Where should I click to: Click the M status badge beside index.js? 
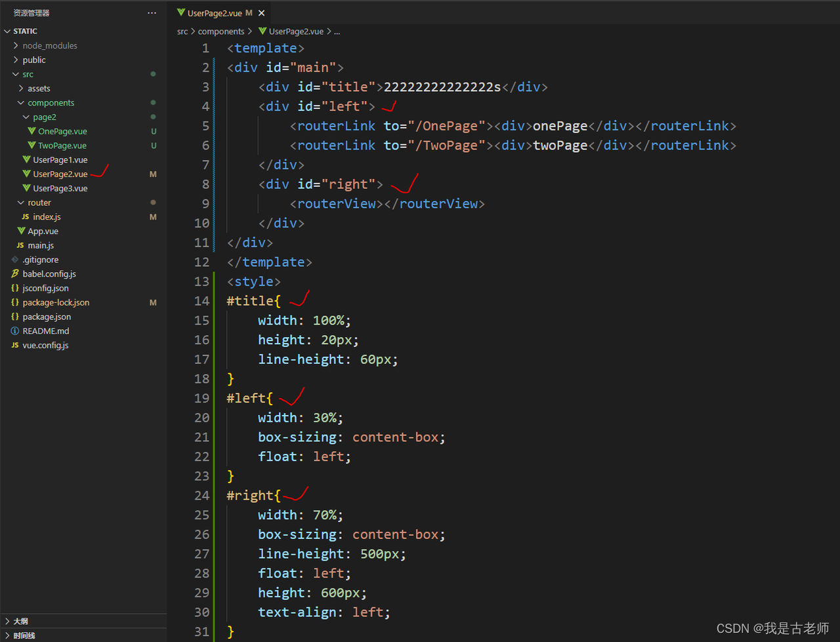click(x=153, y=217)
